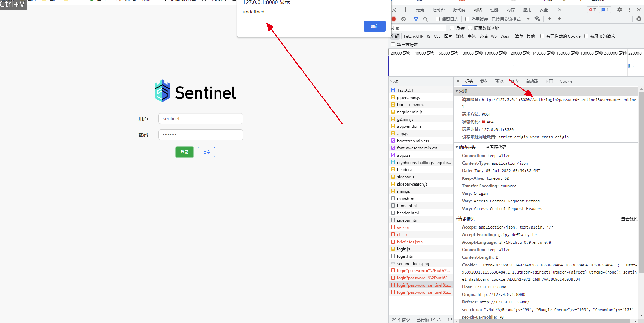This screenshot has height=323, width=644.
Task: Select the check failed request row
Action: click(x=421, y=234)
